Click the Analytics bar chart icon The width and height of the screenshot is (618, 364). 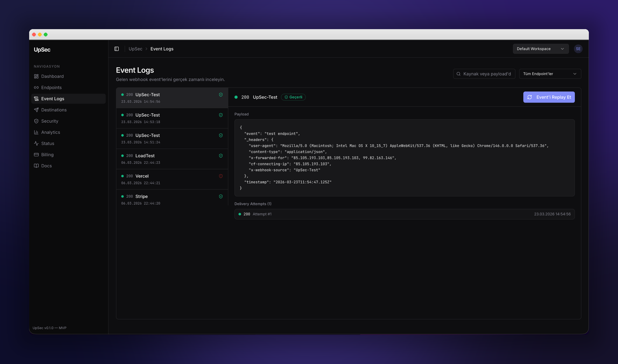pos(36,132)
